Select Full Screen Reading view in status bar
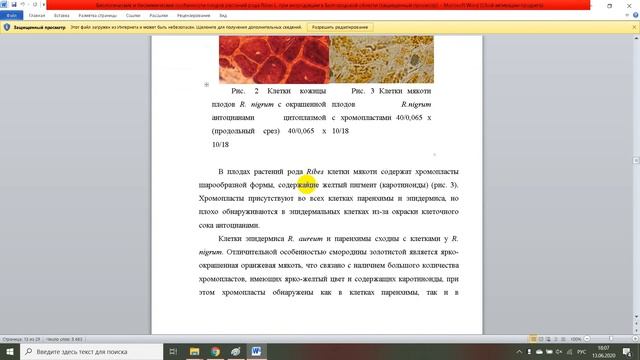640x360 pixels. (x=541, y=339)
